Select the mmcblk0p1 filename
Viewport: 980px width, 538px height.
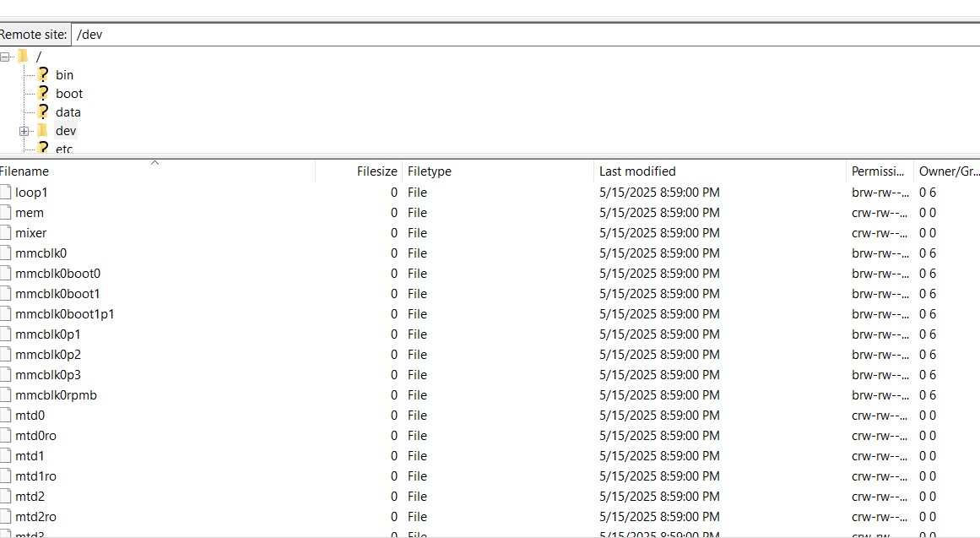coord(47,334)
